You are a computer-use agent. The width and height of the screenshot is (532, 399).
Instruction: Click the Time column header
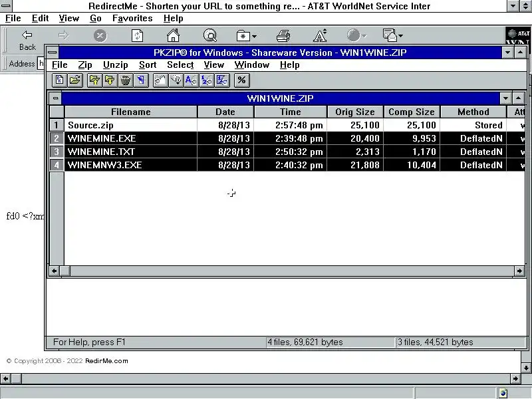click(x=291, y=112)
